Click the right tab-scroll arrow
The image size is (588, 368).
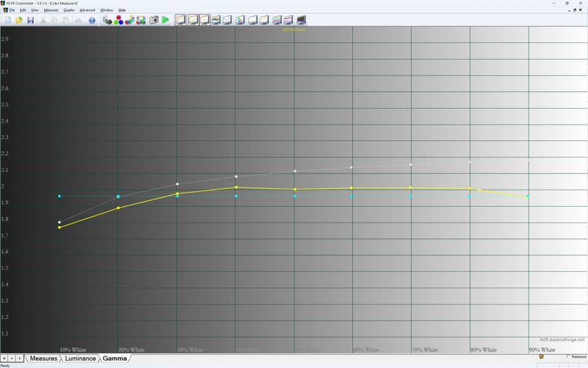click(x=20, y=359)
